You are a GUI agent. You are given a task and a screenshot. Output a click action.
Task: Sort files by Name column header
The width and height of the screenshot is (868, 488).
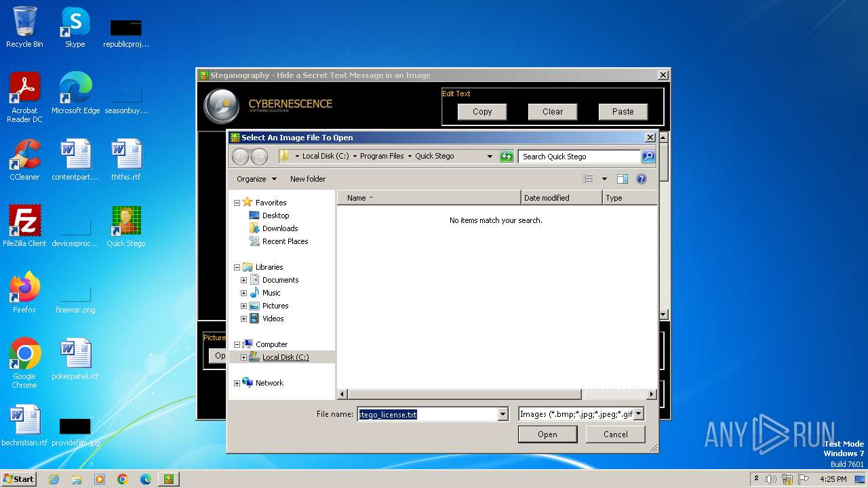[429, 198]
